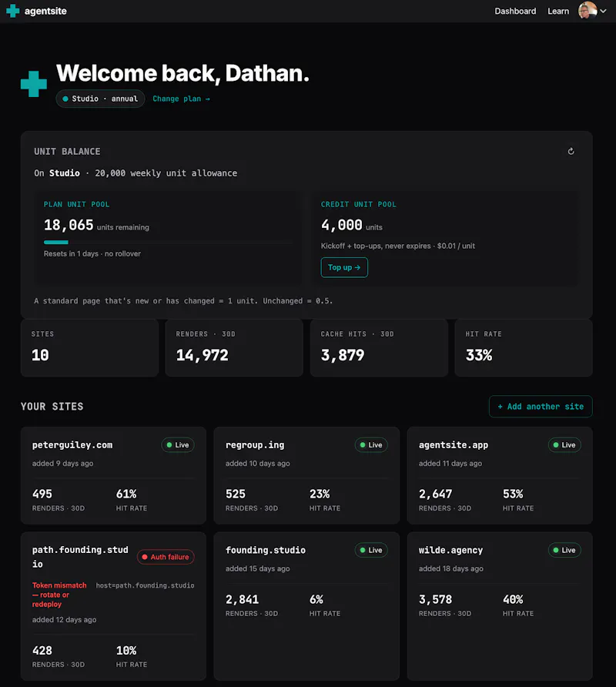Click the 3,578 renders value
The image size is (616, 687).
(x=436, y=599)
